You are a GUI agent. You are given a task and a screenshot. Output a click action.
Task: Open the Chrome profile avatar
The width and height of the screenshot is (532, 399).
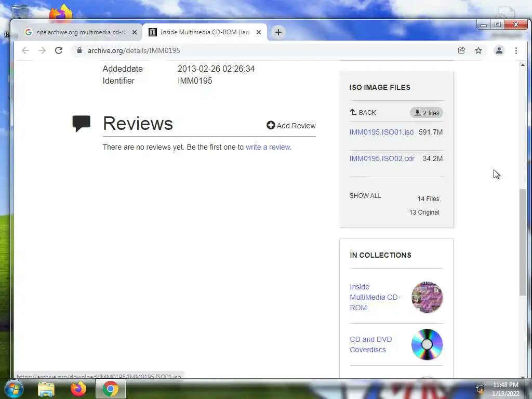[499, 50]
